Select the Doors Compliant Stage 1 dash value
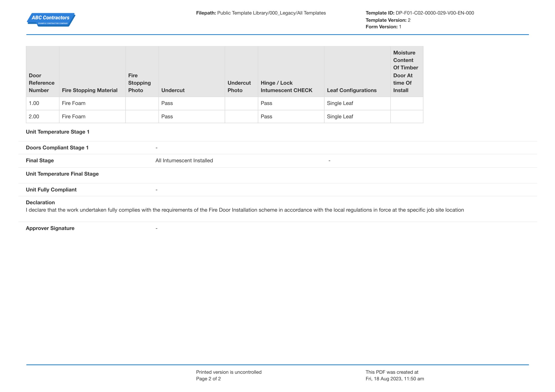This screenshot has height=392, width=555. (x=157, y=147)
